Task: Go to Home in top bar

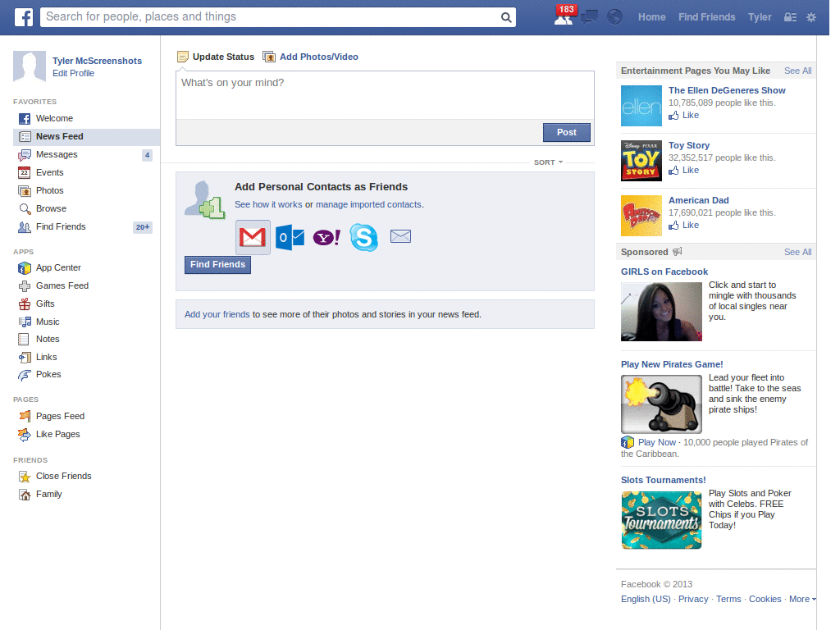Action: click(x=651, y=17)
